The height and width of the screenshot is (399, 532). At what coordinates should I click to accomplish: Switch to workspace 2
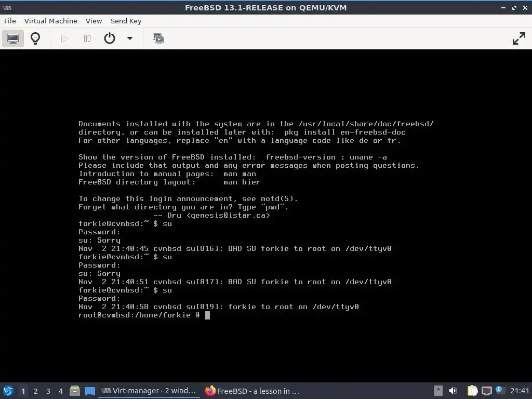35,391
